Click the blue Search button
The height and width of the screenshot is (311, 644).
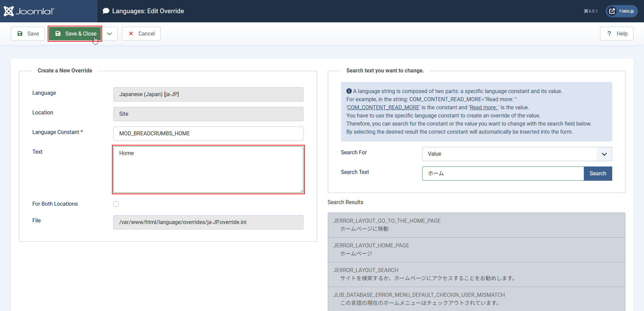tap(598, 174)
